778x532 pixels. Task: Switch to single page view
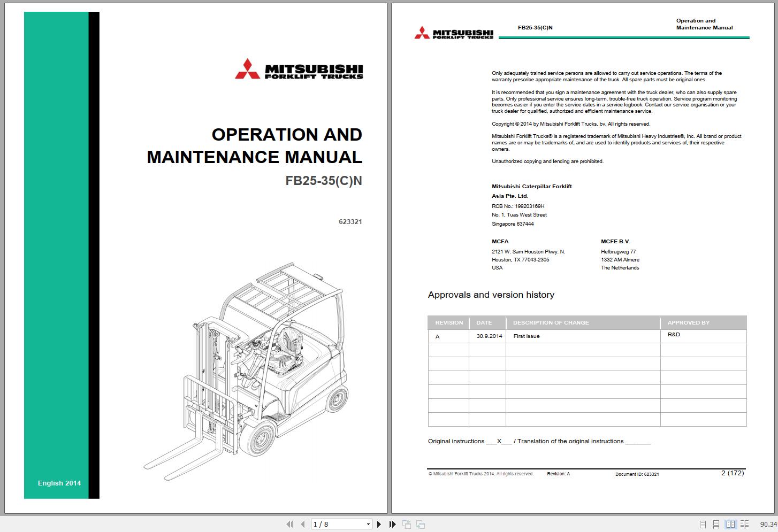click(x=703, y=525)
